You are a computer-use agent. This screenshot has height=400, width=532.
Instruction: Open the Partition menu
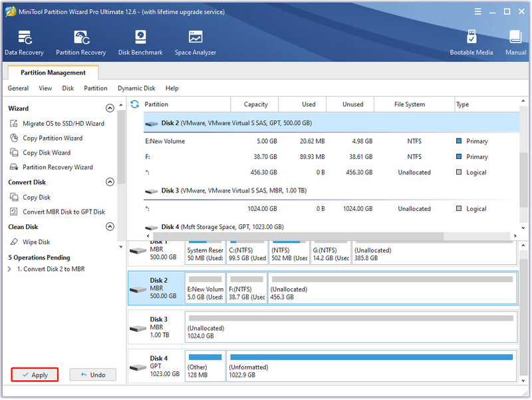coord(96,89)
